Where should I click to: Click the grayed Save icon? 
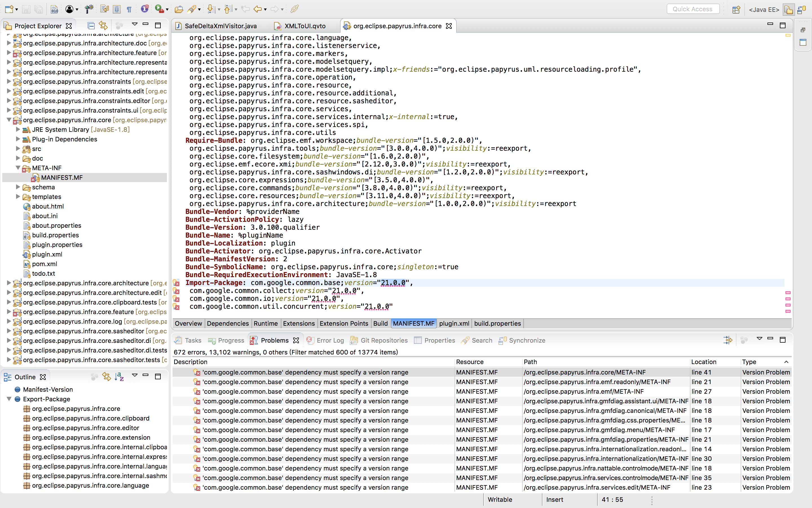coord(27,9)
